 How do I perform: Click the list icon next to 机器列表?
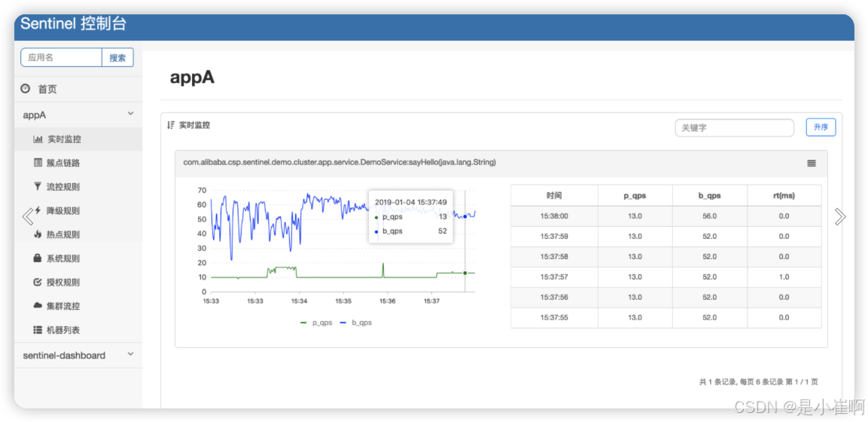[x=38, y=329]
